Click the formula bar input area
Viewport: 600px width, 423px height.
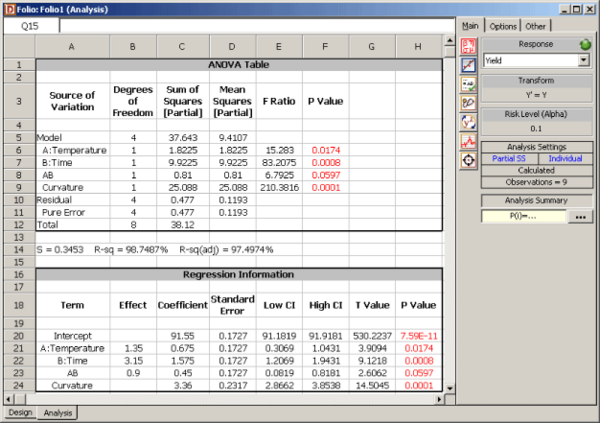point(257,26)
